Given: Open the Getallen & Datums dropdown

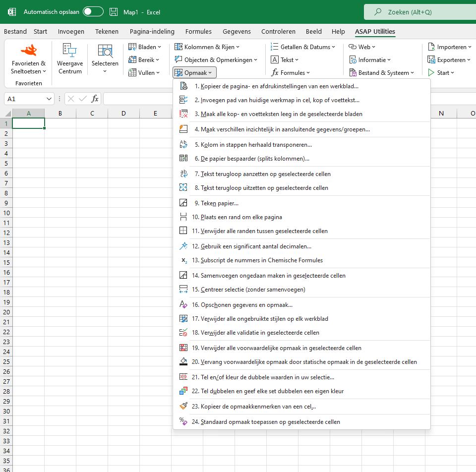Looking at the screenshot, I should click(x=302, y=47).
